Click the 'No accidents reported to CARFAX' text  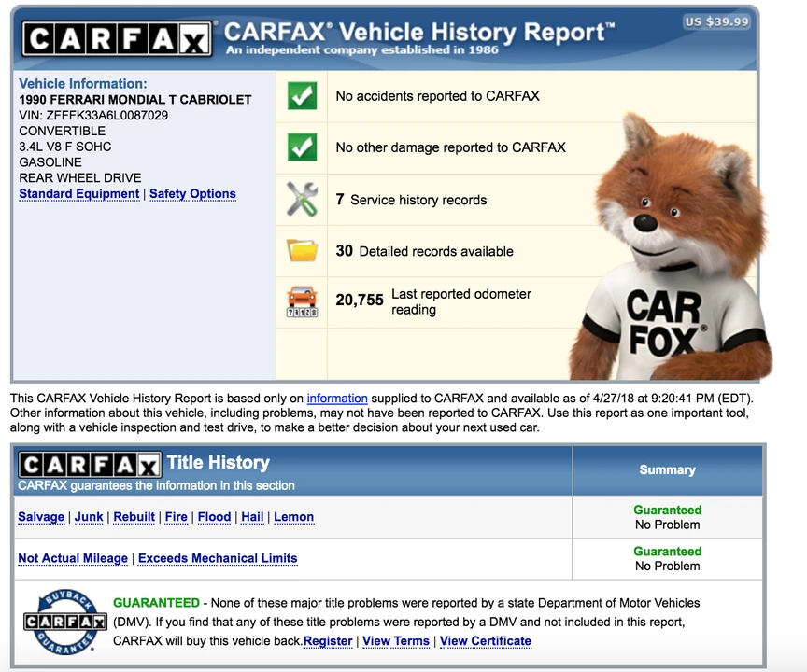pos(437,96)
